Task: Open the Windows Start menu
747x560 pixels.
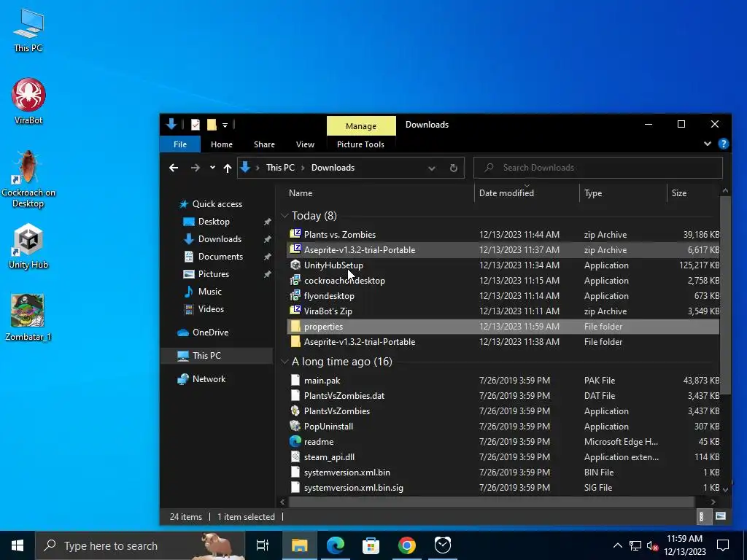Action: (18, 545)
